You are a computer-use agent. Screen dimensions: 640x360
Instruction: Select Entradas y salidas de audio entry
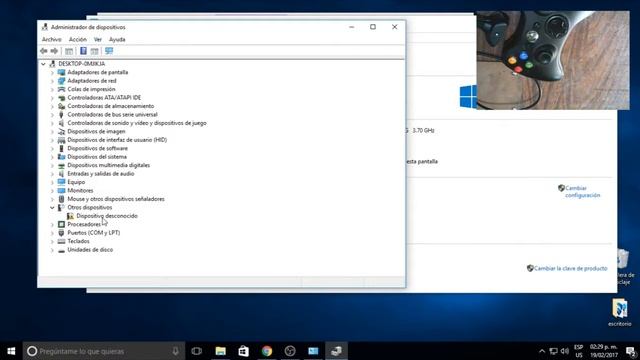[100, 174]
